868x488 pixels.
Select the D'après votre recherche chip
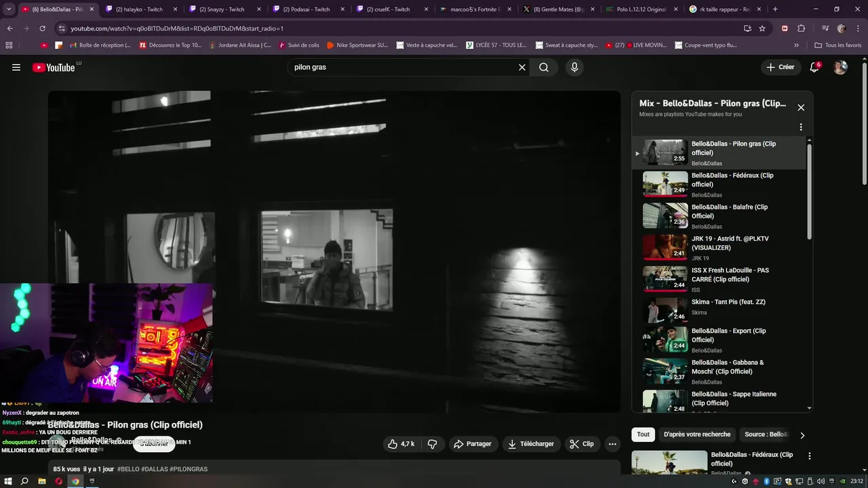click(697, 434)
